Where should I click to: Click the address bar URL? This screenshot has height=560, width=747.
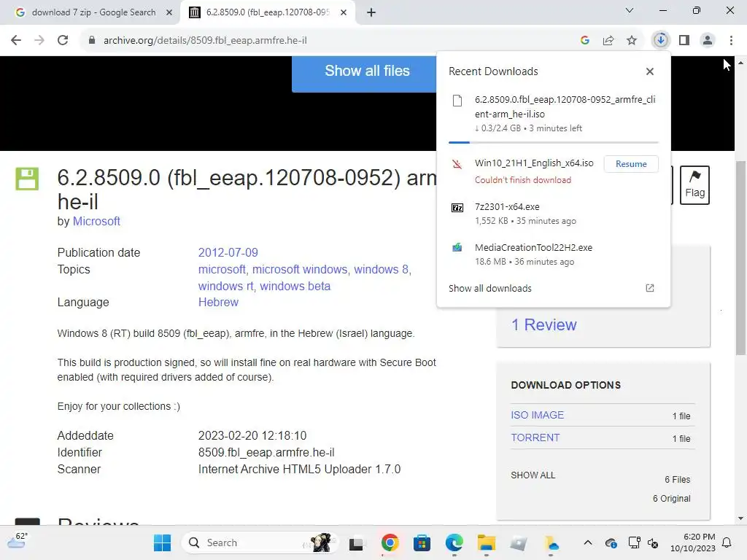coord(205,41)
